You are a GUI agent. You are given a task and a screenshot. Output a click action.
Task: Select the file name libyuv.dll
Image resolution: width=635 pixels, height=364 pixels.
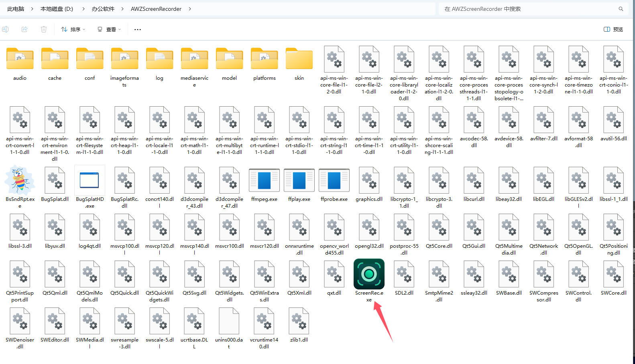(x=55, y=246)
